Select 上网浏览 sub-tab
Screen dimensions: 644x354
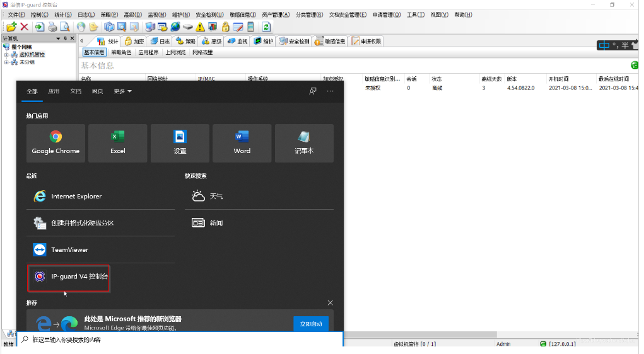point(175,52)
